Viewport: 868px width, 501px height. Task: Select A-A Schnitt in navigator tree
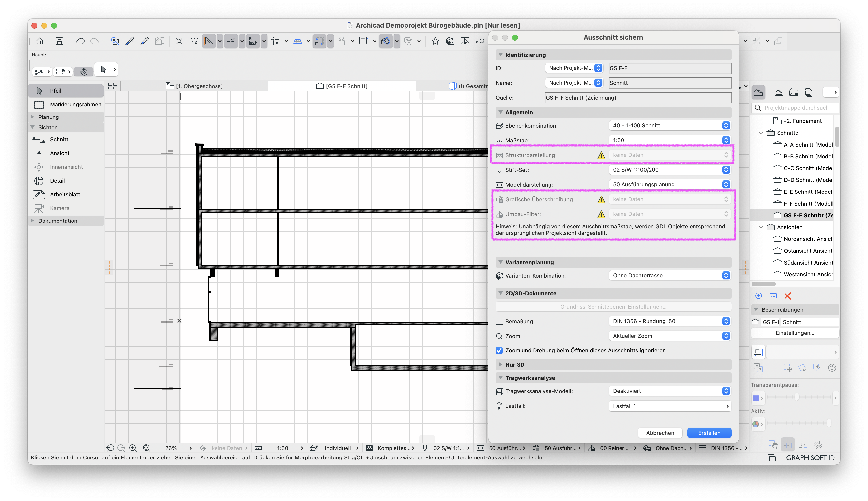tap(803, 145)
